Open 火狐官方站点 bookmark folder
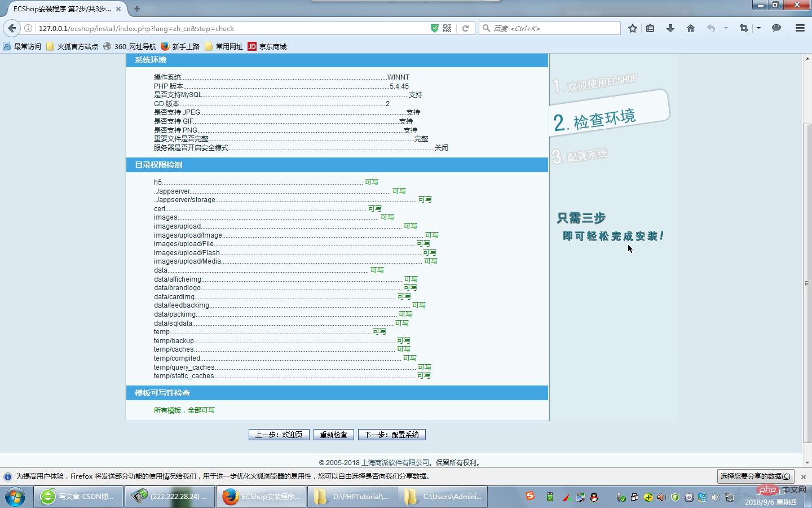The height and width of the screenshot is (508, 812). click(72, 46)
